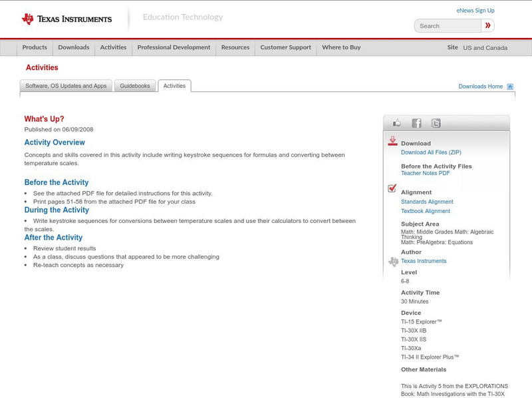Image resolution: width=532 pixels, height=398 pixels.
Task: Switch to Software, OS Updates and Apps tab
Action: (66, 86)
